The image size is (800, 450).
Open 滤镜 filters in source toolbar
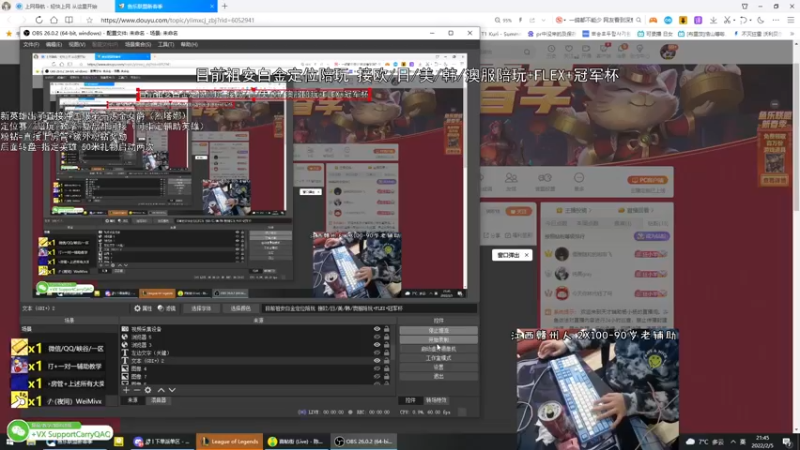(167, 308)
